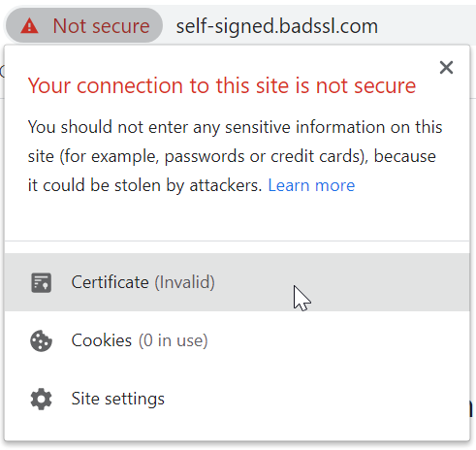This screenshot has height=450, width=476.
Task: Close the site security popup
Action: 446,68
